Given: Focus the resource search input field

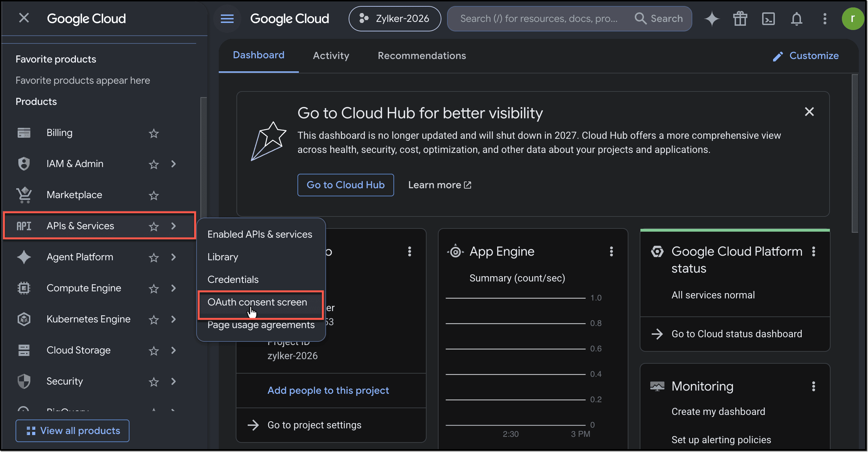Looking at the screenshot, I should (539, 19).
